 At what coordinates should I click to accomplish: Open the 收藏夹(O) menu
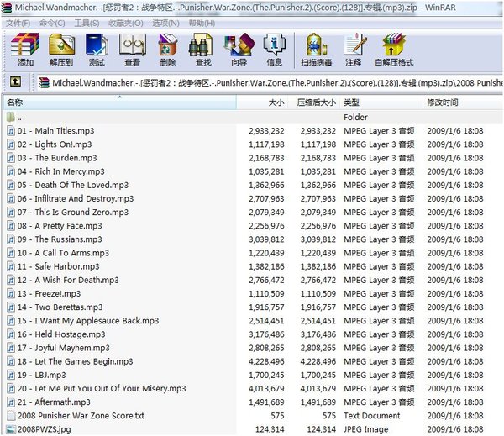tap(126, 24)
